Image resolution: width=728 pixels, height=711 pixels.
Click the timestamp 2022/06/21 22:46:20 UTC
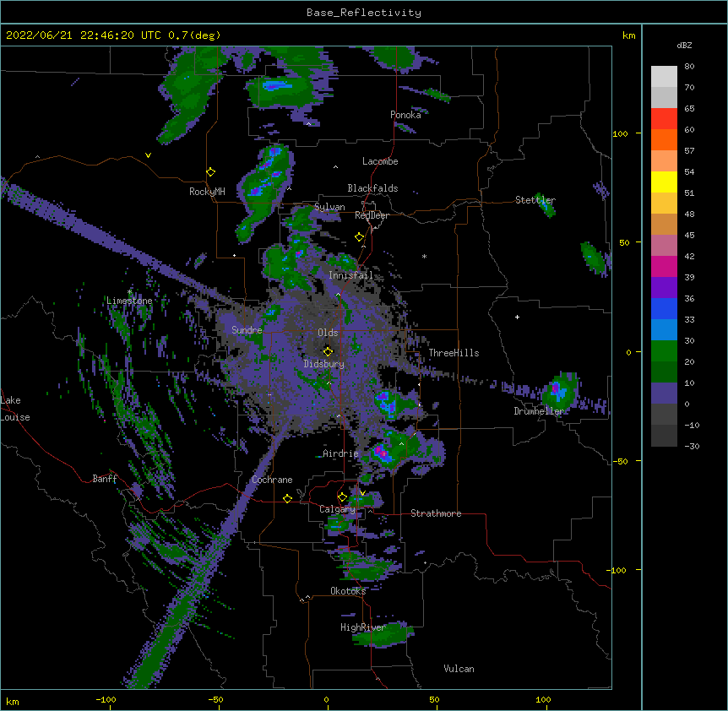84,35
